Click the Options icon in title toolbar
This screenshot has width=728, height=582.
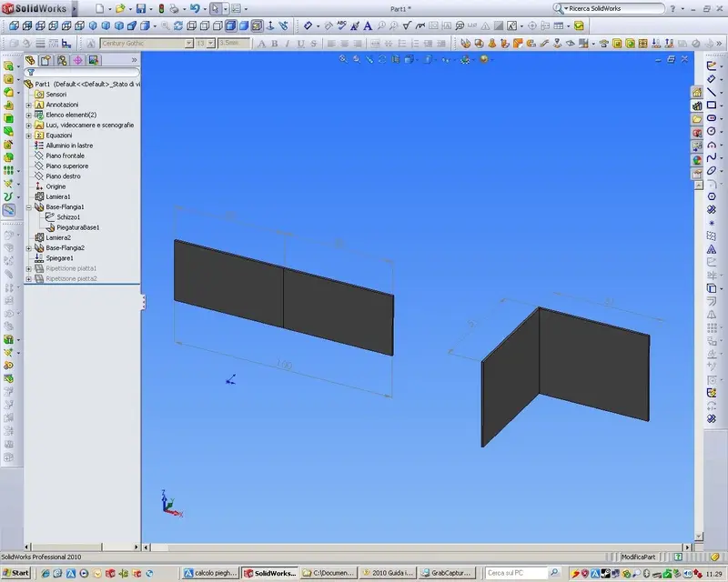coord(237,8)
